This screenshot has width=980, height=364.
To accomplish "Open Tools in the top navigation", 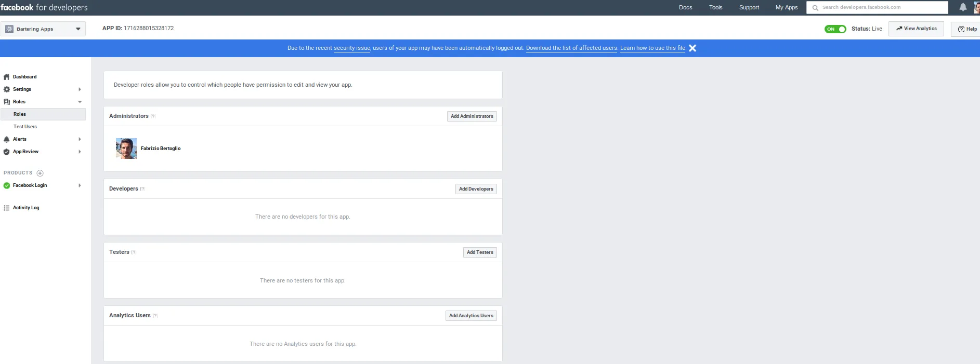I will 715,7.
